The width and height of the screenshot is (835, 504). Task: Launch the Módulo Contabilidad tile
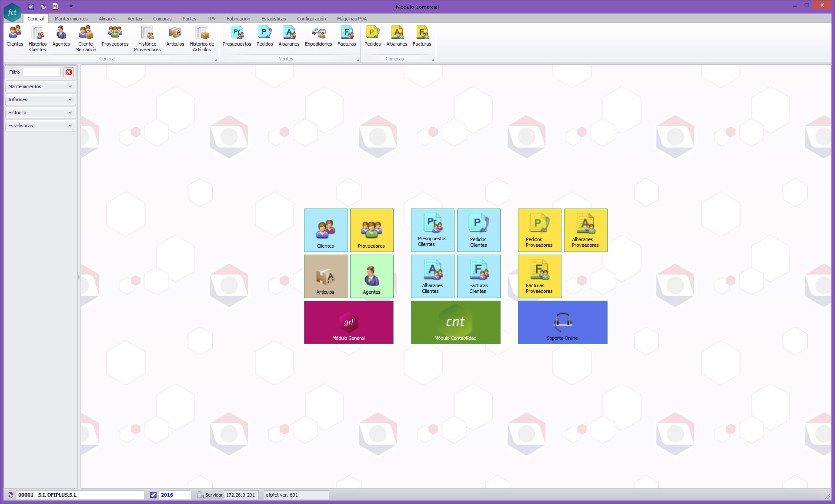455,322
